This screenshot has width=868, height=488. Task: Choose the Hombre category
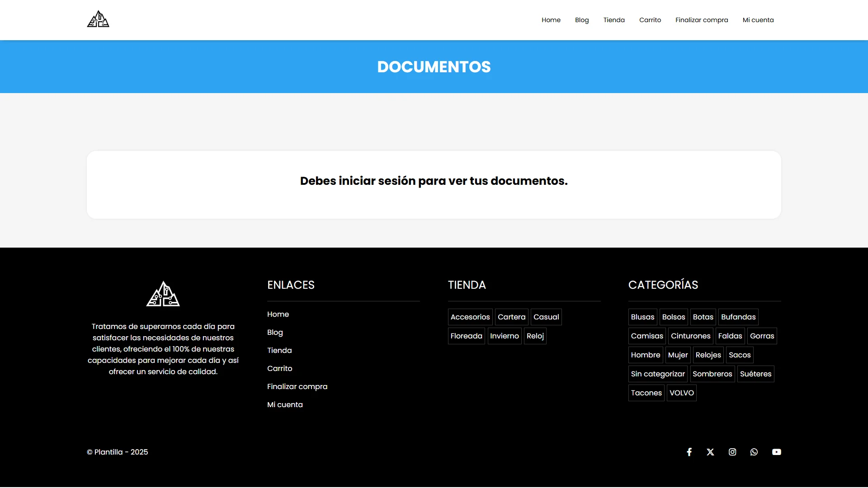click(x=646, y=355)
